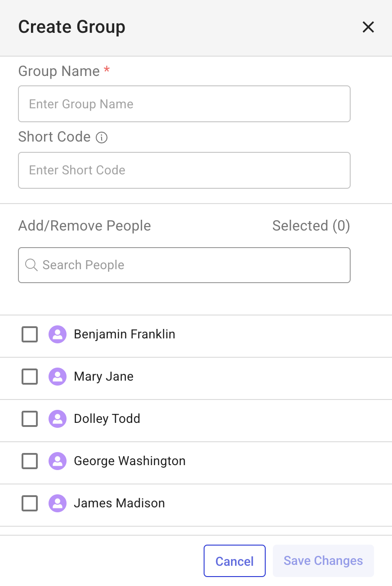
Task: Click Dolley Todd's avatar icon
Action: (58, 419)
